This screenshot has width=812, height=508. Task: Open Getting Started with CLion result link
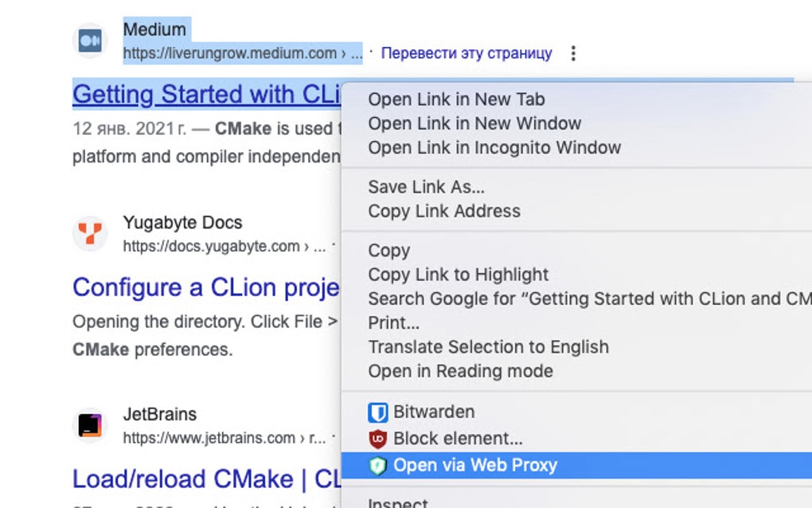[x=206, y=95]
